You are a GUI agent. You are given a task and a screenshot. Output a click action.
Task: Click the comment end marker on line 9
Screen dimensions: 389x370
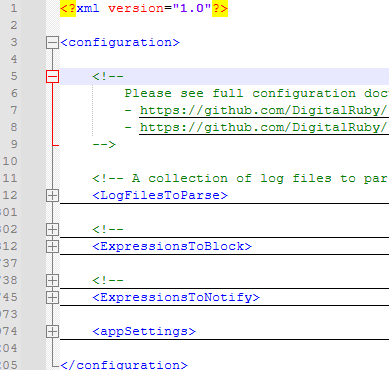[104, 144]
